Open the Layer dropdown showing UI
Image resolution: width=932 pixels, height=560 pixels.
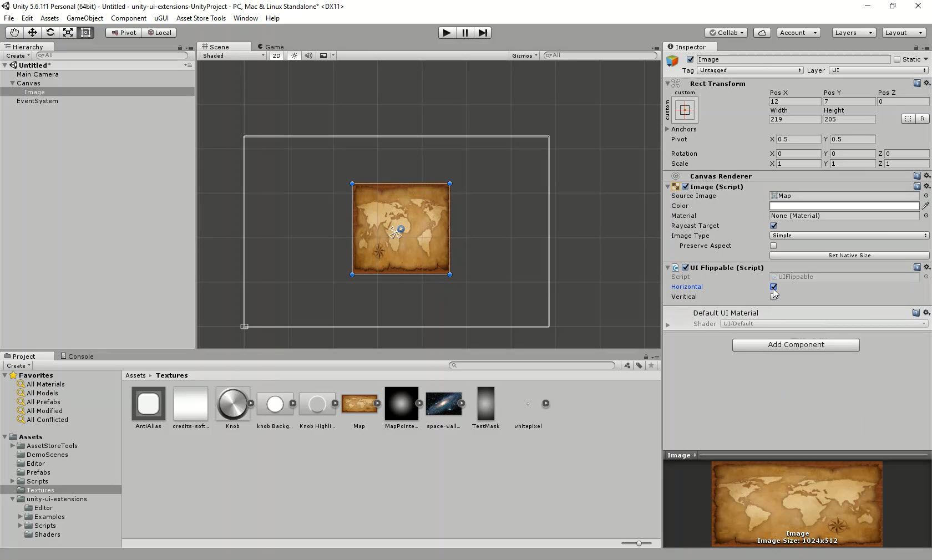[x=878, y=70]
